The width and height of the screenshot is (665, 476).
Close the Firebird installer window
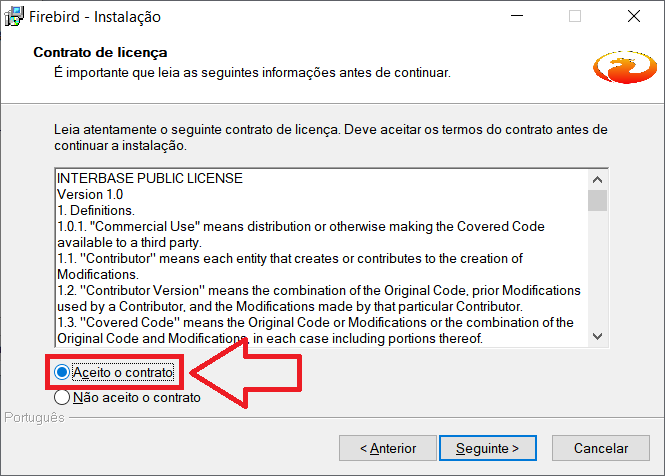point(634,17)
